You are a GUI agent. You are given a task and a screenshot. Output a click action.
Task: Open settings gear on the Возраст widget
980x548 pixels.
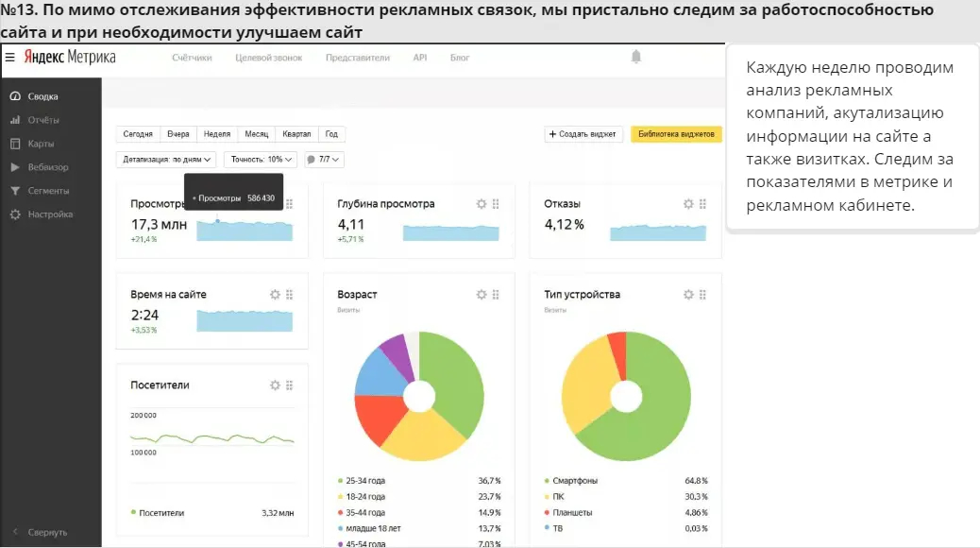point(482,294)
